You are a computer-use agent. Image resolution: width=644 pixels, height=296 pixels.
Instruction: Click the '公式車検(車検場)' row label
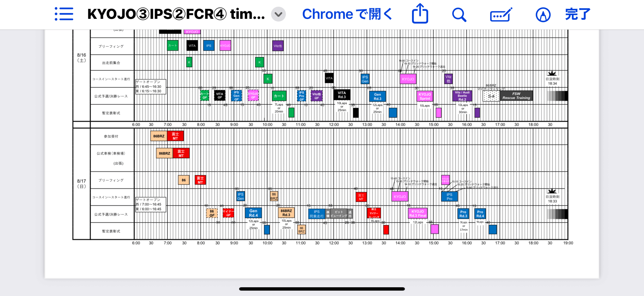click(111, 153)
